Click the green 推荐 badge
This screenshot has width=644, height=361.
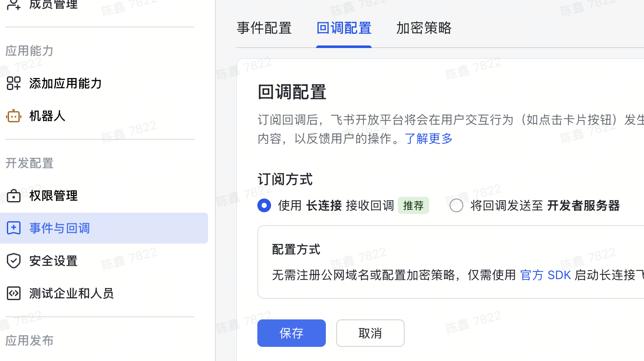pos(413,205)
